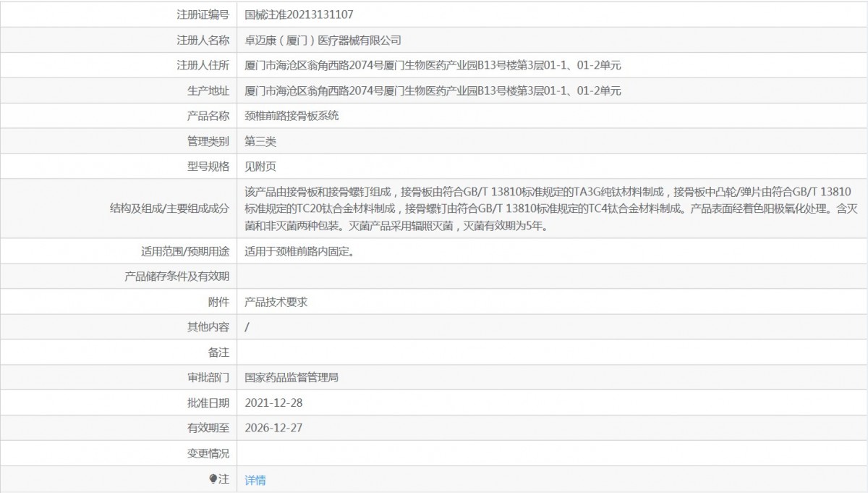This screenshot has height=493, width=868.
Task: Select expiry date 2026-12-27
Action: point(273,428)
